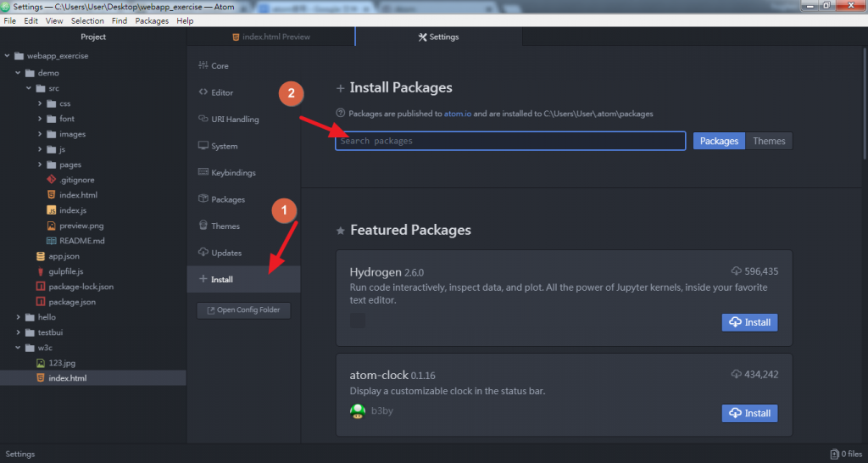
Task: Click the atom-clock download count cloud icon
Action: click(x=737, y=375)
